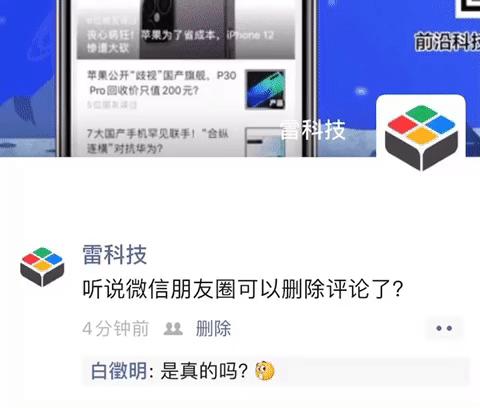Open the P30 Pro 回收价 article headline

pos(161,83)
